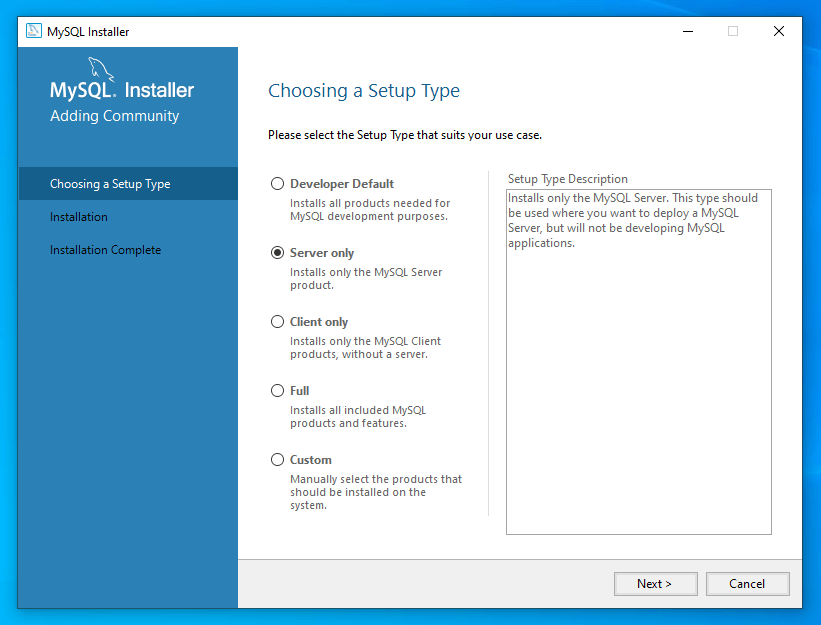Screen dimensions: 821x625
Task: Click the disabled maximize window button
Action: pyautogui.click(x=733, y=31)
